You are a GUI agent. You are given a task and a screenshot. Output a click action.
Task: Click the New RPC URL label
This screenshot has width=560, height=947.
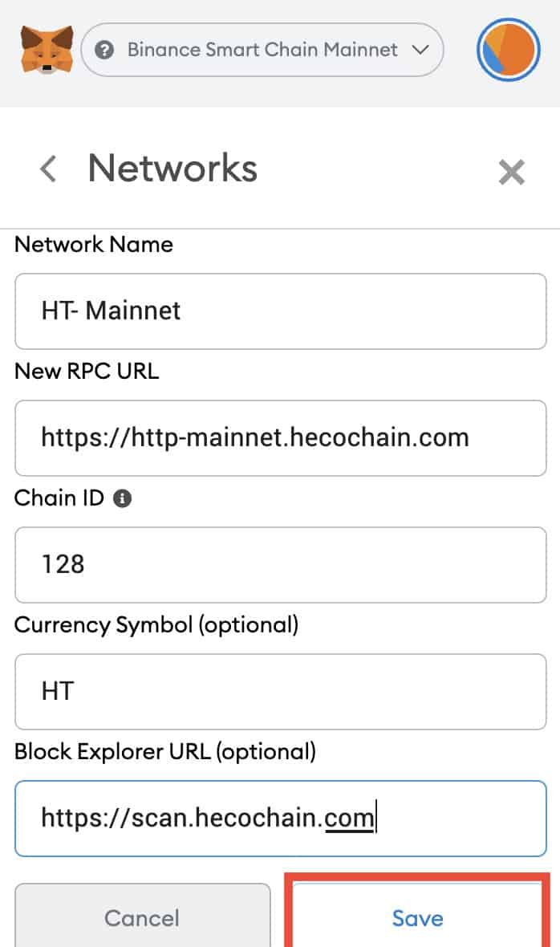coord(87,371)
